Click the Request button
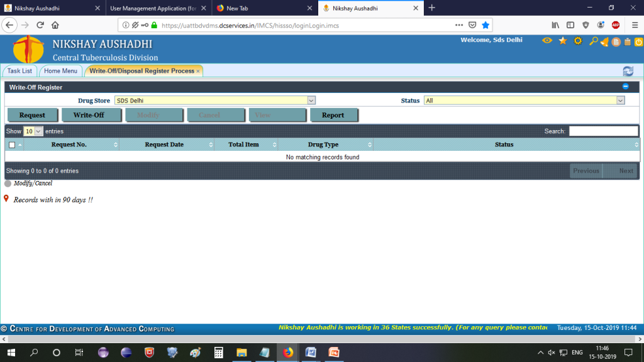The height and width of the screenshot is (362, 644). click(x=32, y=116)
